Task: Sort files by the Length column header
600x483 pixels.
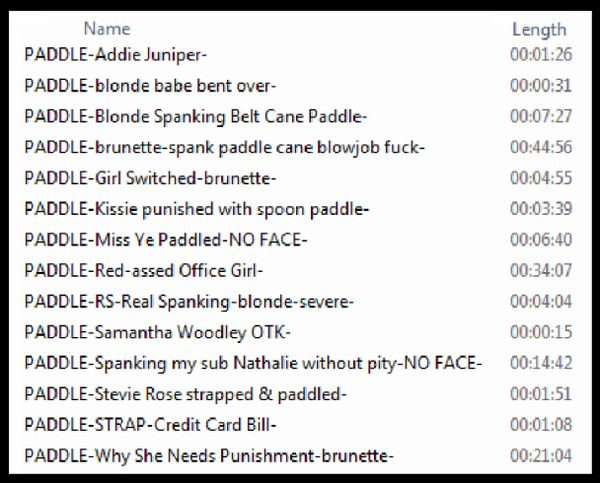Action: click(539, 30)
